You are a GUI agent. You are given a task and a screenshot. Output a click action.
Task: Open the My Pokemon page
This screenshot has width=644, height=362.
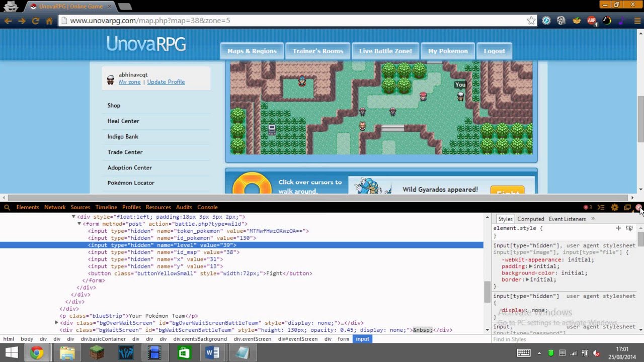pyautogui.click(x=448, y=51)
